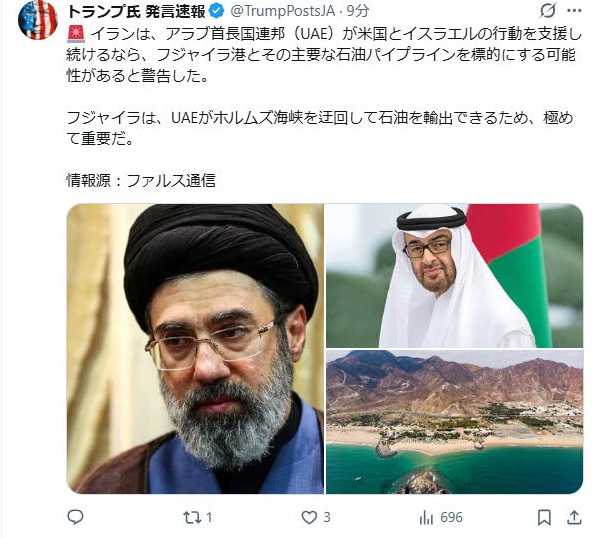
Task: Click the reply speech bubble icon
Action: click(x=75, y=517)
